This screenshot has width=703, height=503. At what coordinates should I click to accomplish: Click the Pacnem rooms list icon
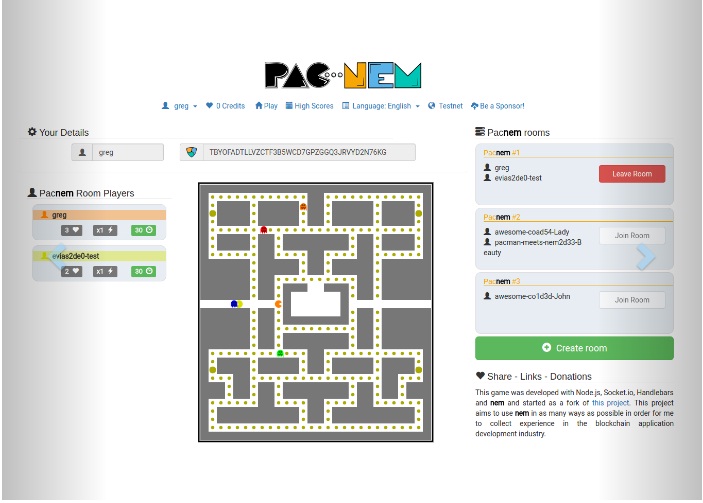[x=480, y=132]
